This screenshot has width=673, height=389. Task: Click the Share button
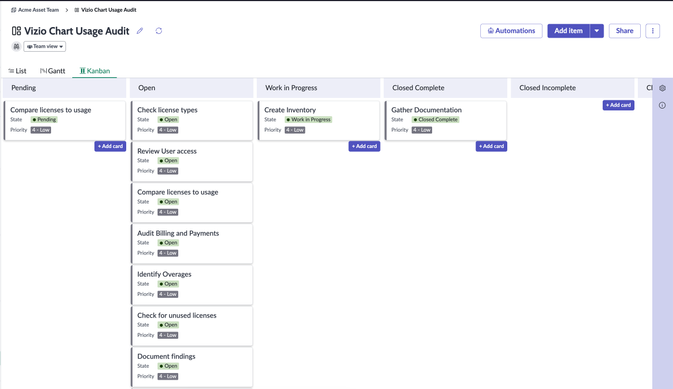coord(624,31)
